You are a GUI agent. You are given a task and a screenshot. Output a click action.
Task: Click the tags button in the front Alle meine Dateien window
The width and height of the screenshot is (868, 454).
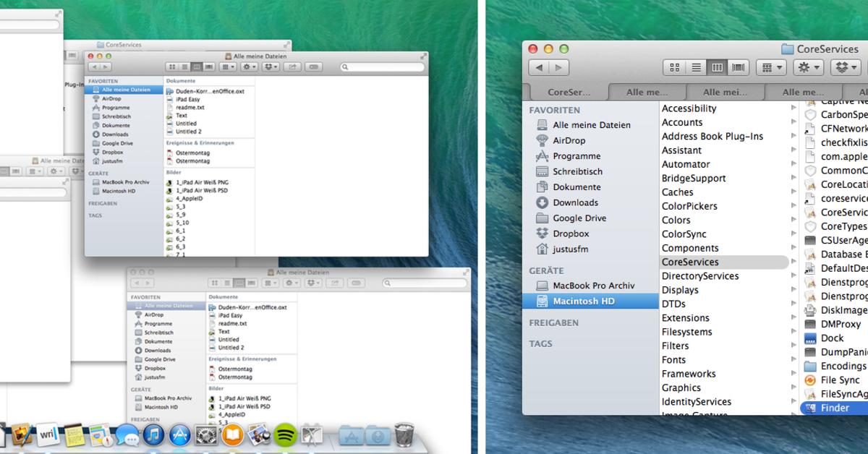coord(313,67)
